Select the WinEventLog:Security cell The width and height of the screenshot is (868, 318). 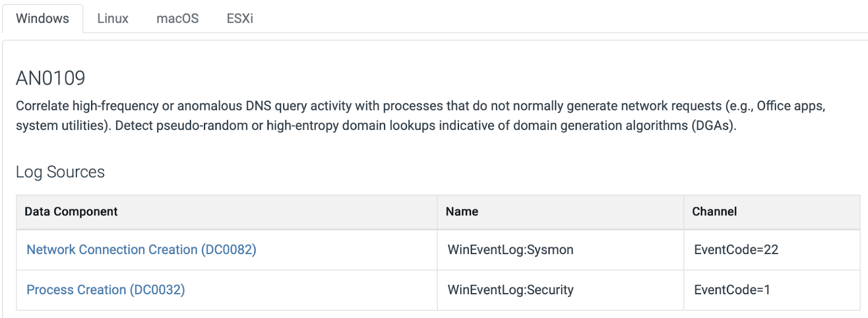[510, 290]
